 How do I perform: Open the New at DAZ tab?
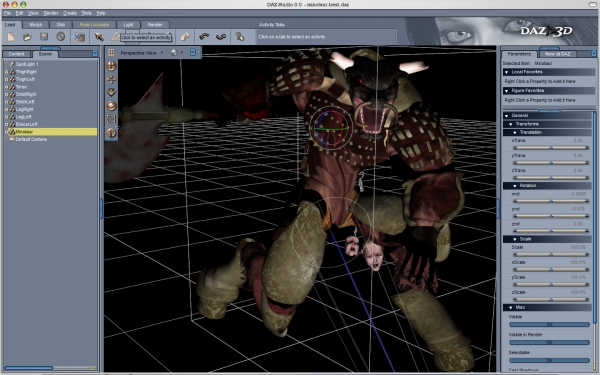(x=558, y=54)
